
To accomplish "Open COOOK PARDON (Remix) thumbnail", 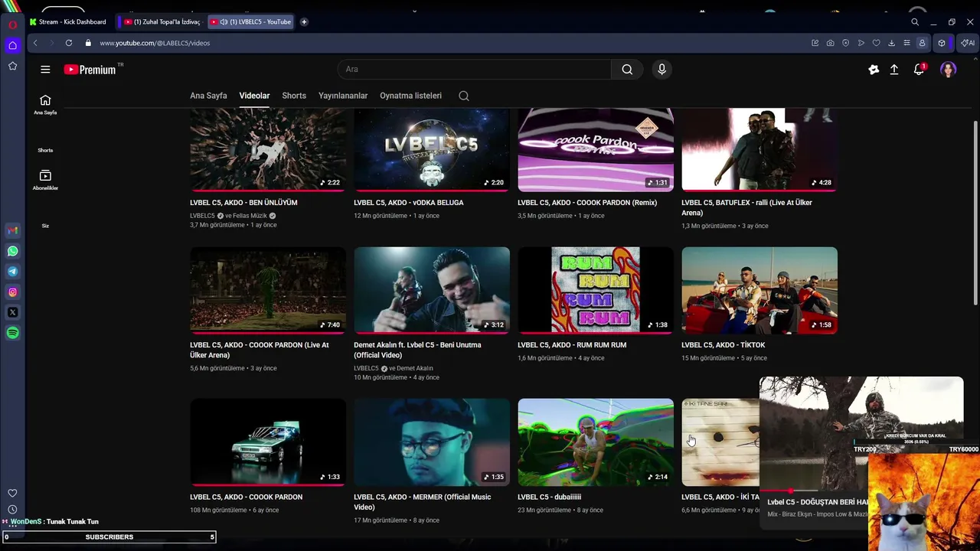I will 596,149.
